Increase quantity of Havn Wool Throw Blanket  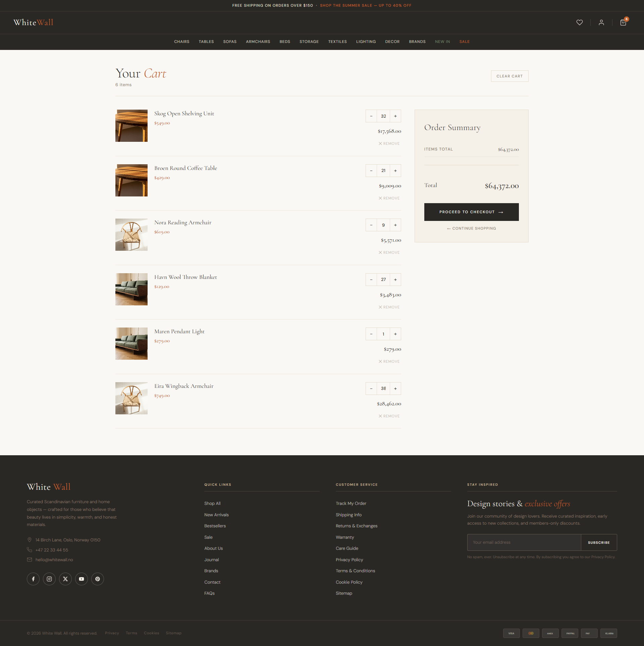(x=395, y=280)
